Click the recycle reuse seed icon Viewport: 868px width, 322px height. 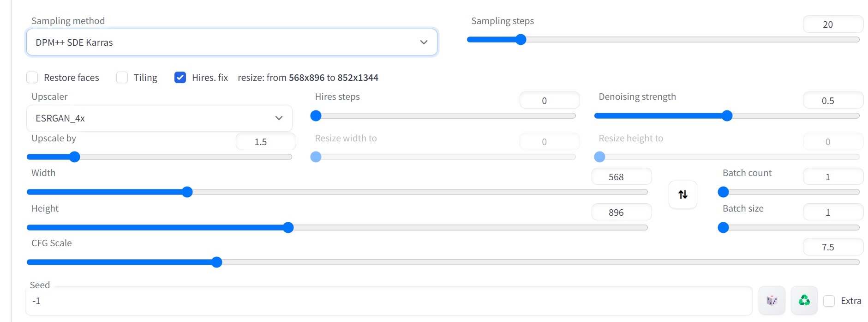[804, 301]
